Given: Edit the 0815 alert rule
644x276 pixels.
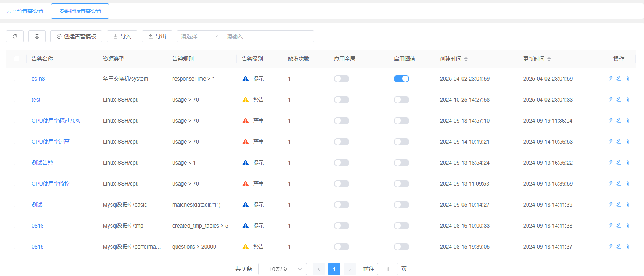Looking at the screenshot, I should click(x=618, y=246).
